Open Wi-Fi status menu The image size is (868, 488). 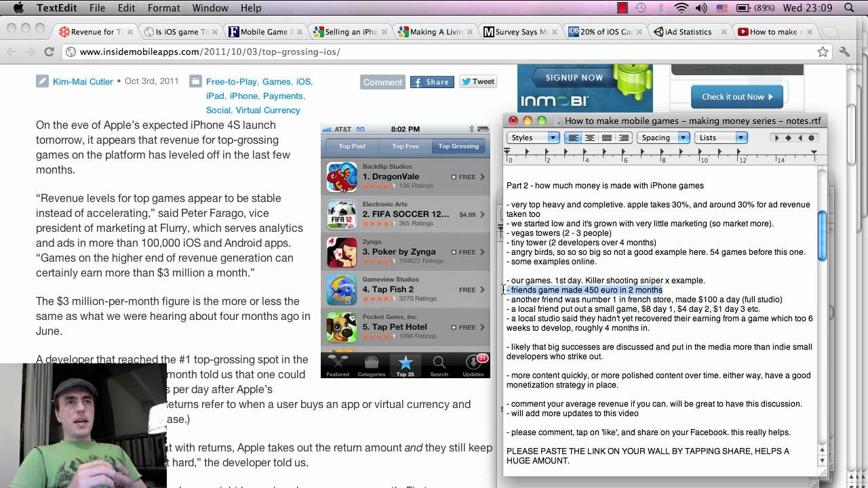coord(682,8)
